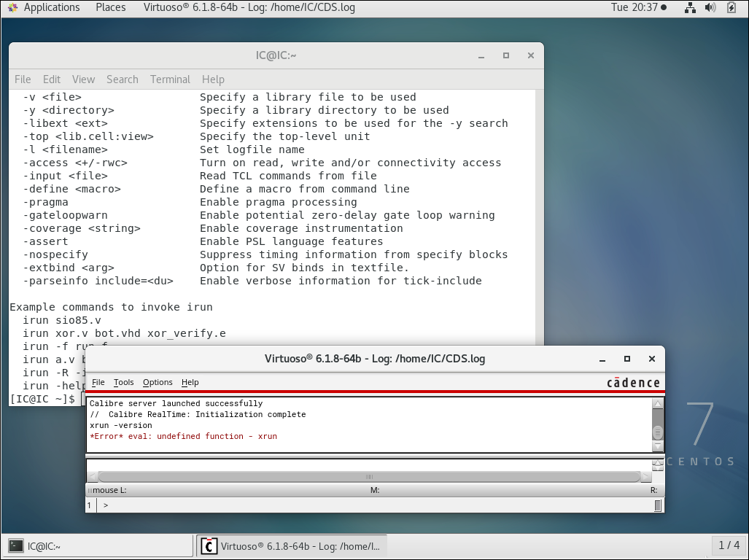Click the terminal icon in bottom taskbar
The image size is (749, 560).
(15, 545)
